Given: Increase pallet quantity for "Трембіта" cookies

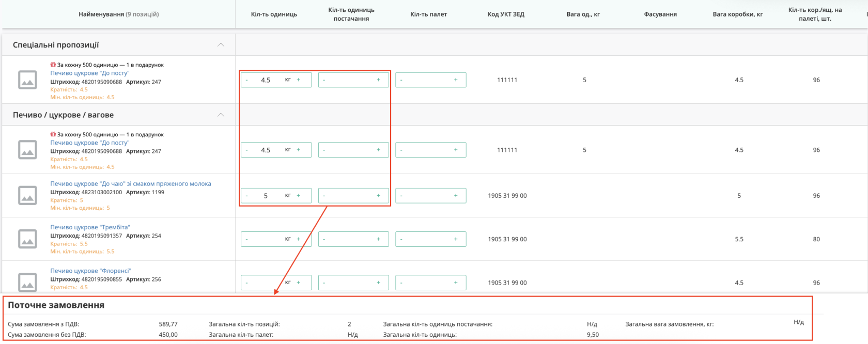Looking at the screenshot, I should coord(456,239).
